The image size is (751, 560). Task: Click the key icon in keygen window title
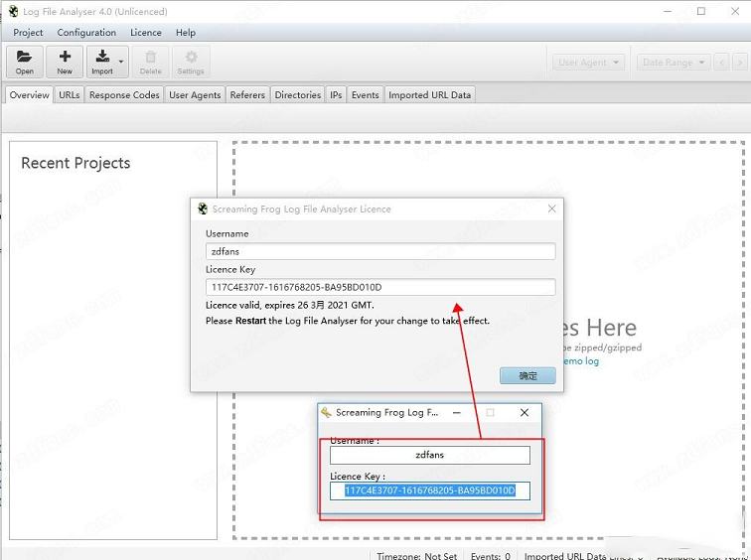(326, 412)
